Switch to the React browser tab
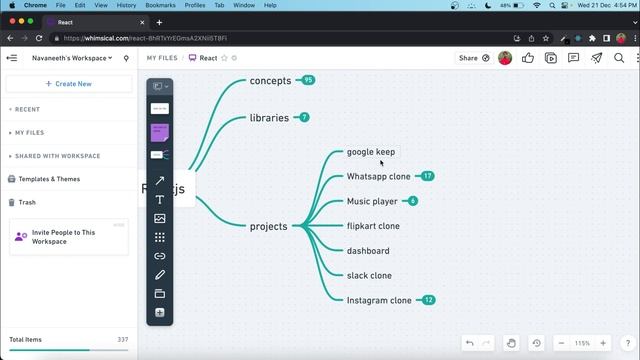This screenshot has height=360, width=640. pos(96,22)
